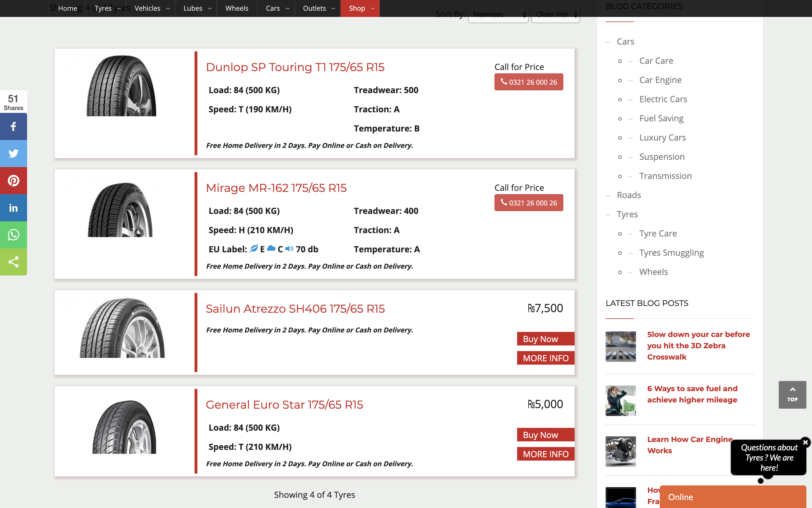Share page on Facebook
Viewport: 812px width, 508px height.
point(14,127)
